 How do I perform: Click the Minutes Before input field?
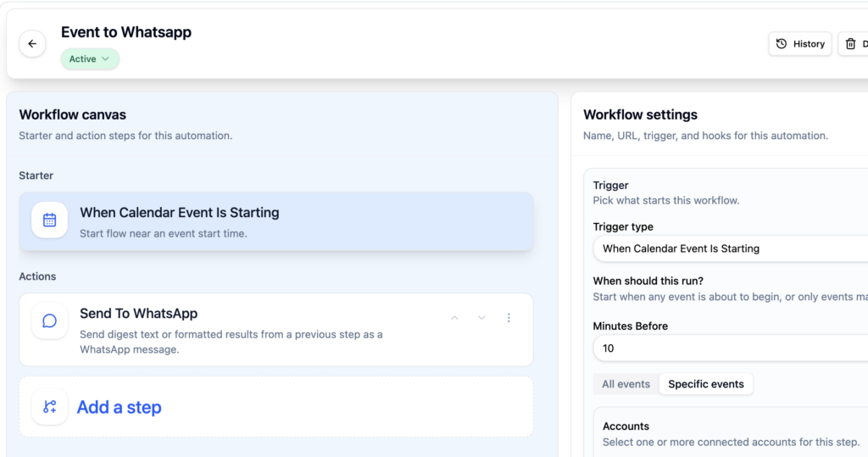point(729,348)
